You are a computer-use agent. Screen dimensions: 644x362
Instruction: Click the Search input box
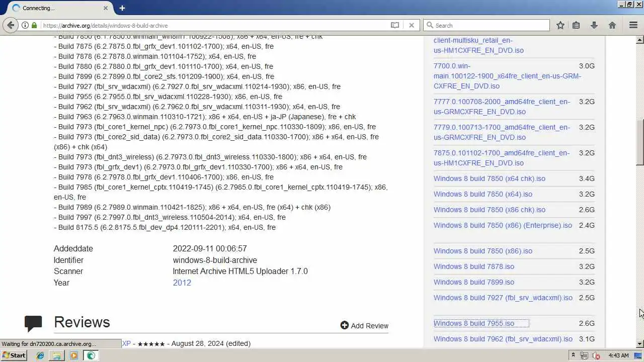coord(487,25)
